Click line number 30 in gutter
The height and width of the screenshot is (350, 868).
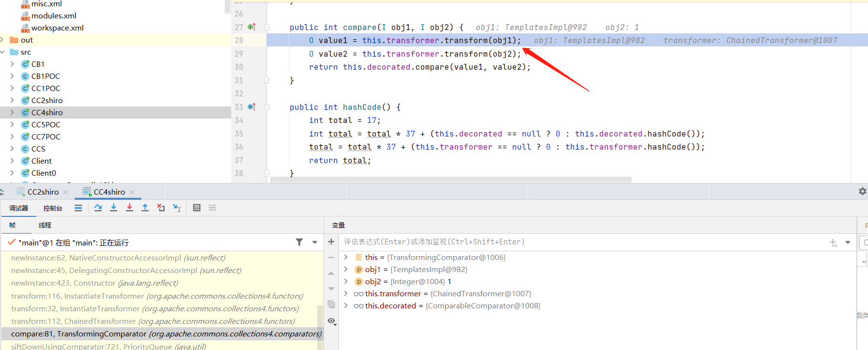[239, 67]
